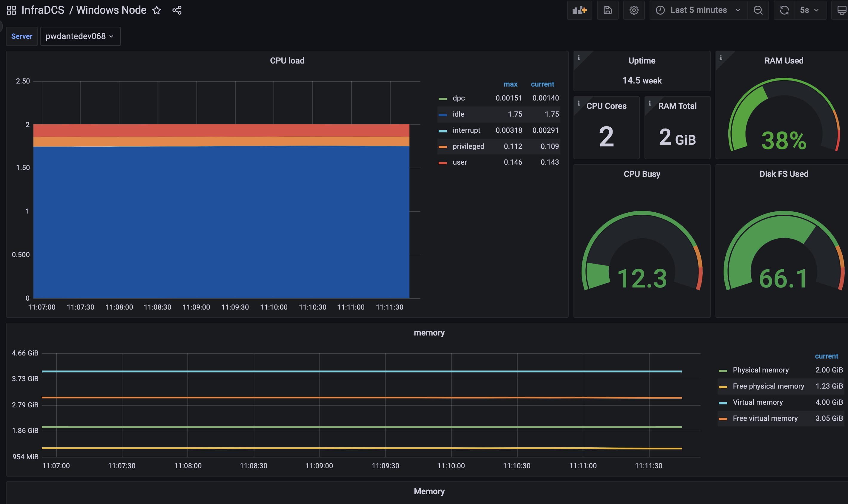Show Uptime panel info icon
This screenshot has height=504, width=848.
(x=579, y=58)
